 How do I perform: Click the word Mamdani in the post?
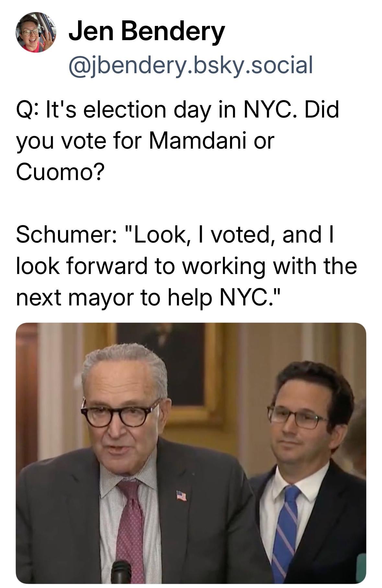pyautogui.click(x=198, y=141)
